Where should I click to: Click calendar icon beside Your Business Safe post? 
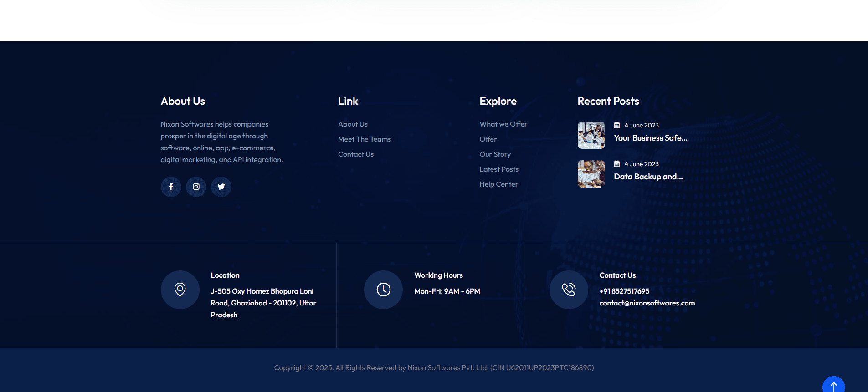(617, 125)
